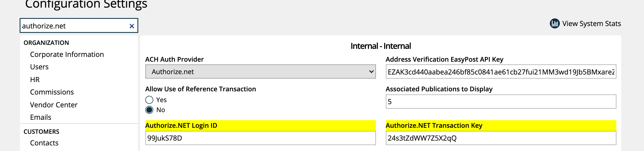
Task: Focus the settings search box
Action: point(75,25)
